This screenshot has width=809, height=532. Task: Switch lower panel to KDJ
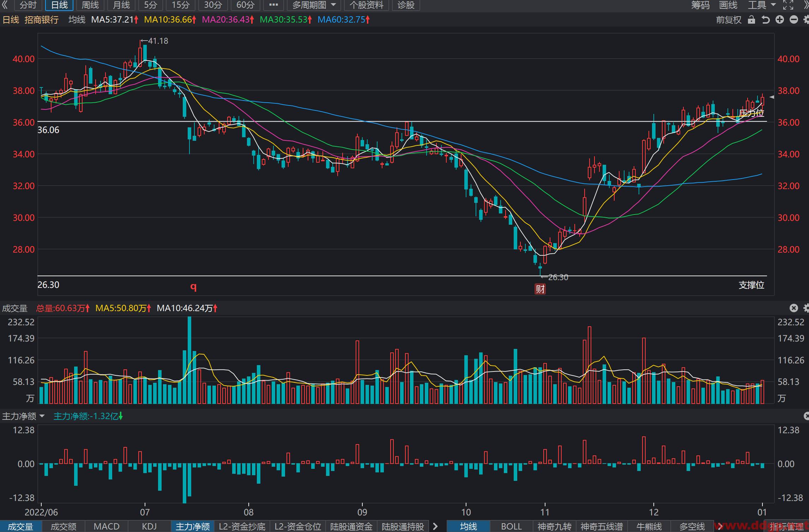pos(149,527)
